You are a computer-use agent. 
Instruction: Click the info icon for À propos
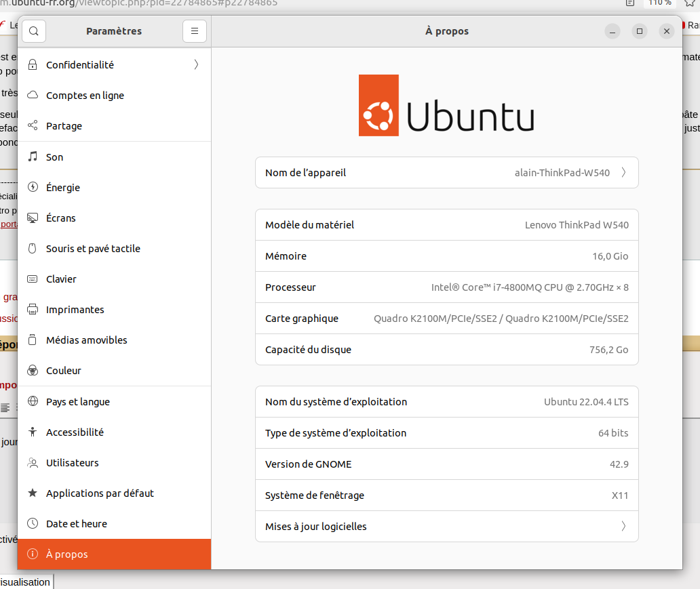[x=33, y=554]
